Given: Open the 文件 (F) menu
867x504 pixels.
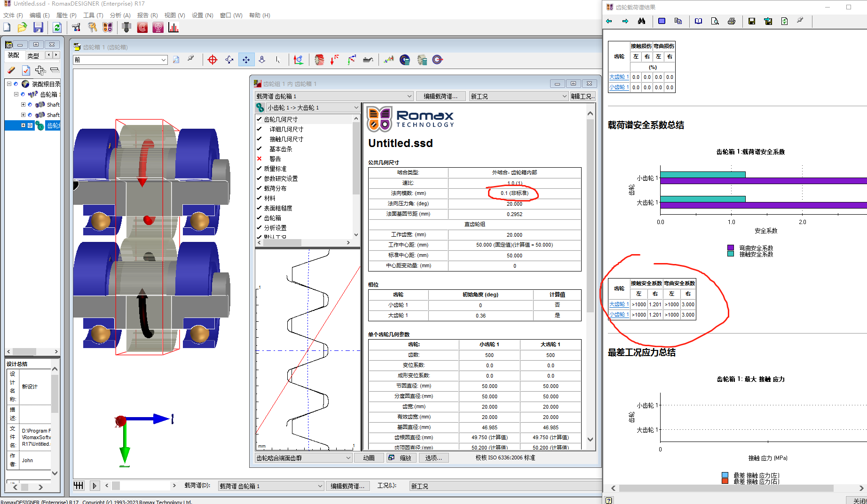Looking at the screenshot, I should point(13,16).
